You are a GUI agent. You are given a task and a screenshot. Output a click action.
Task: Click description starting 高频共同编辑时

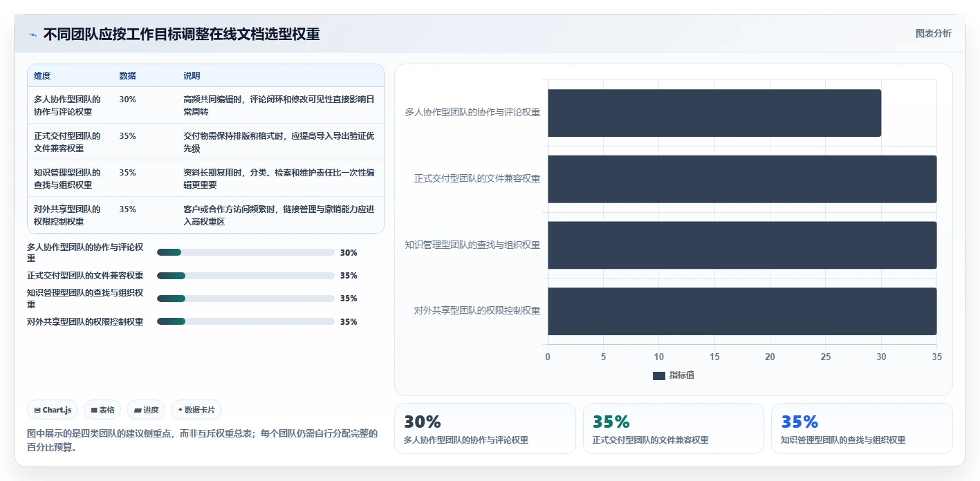pyautogui.click(x=279, y=105)
